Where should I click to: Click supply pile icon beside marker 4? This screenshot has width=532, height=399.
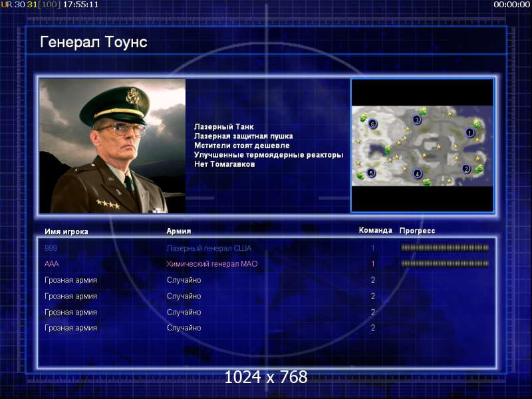(426, 182)
